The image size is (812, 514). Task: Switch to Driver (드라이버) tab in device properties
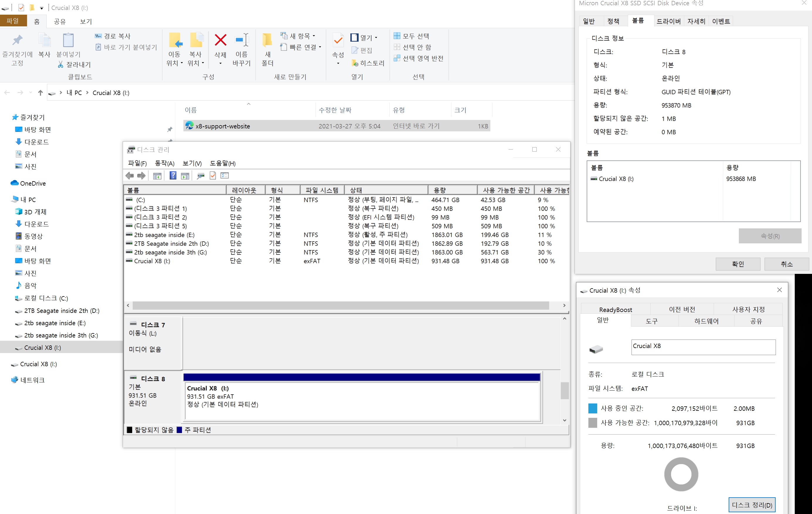[x=669, y=22]
